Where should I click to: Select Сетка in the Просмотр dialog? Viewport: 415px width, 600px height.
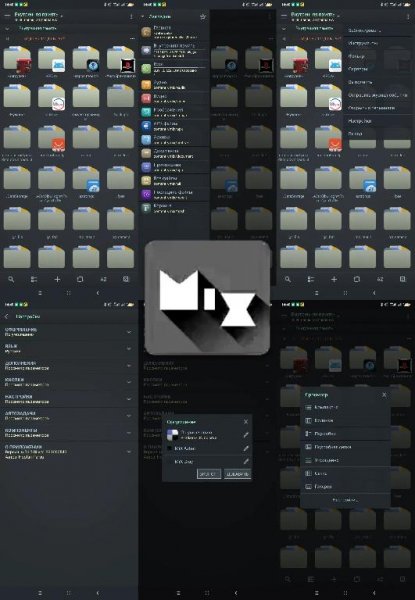(x=345, y=474)
